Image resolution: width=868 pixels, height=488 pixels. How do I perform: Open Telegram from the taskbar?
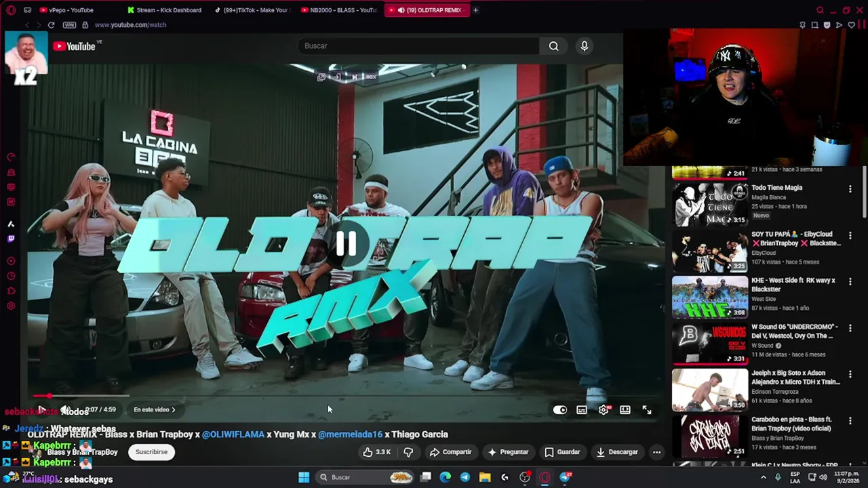465,477
